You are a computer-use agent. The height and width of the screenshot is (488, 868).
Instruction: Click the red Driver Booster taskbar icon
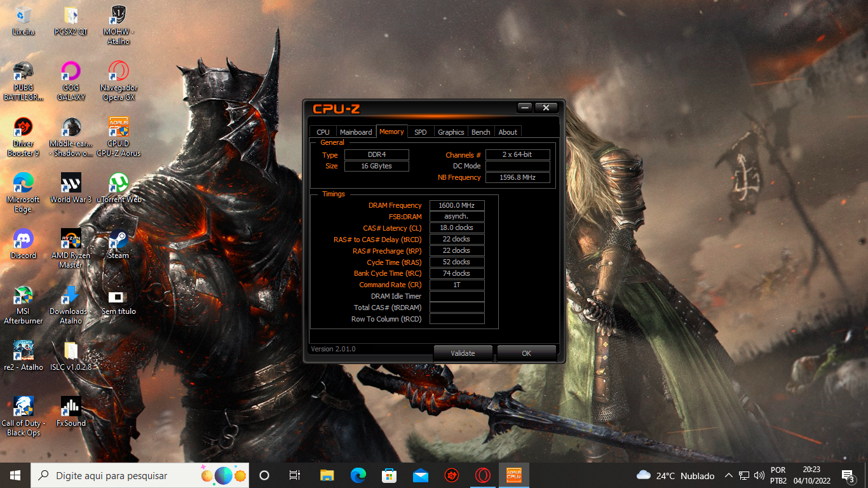pos(451,475)
